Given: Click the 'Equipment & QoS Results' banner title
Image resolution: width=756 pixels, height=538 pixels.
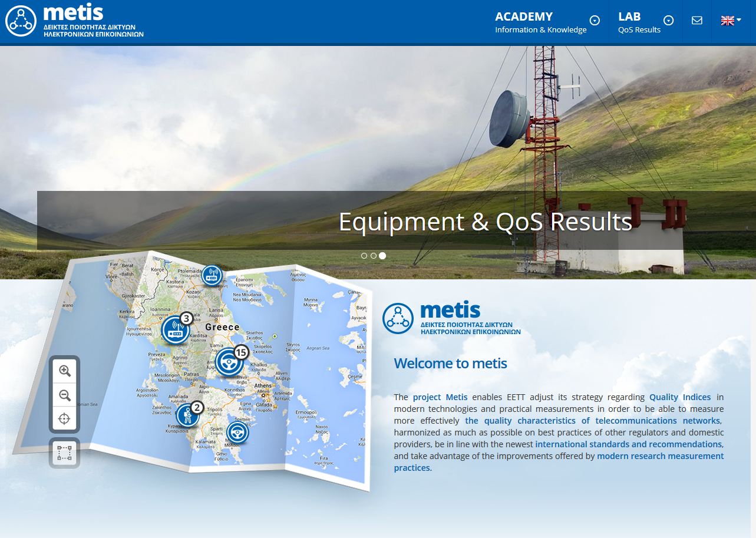Looking at the screenshot, I should (x=486, y=222).
